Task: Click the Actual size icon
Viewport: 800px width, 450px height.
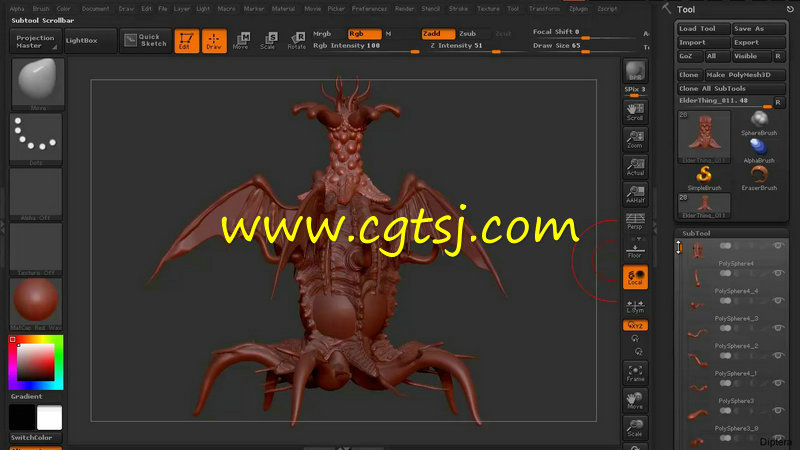Action: point(635,166)
